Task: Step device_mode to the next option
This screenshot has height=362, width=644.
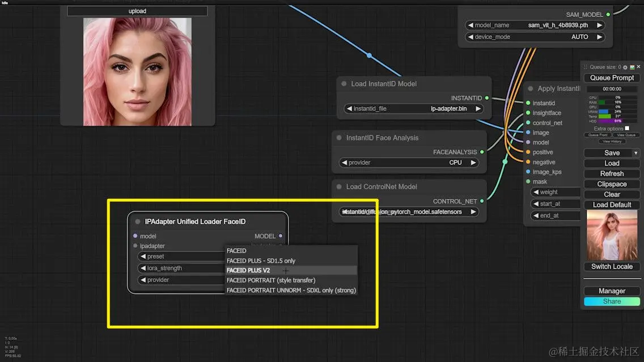Action: coord(599,36)
